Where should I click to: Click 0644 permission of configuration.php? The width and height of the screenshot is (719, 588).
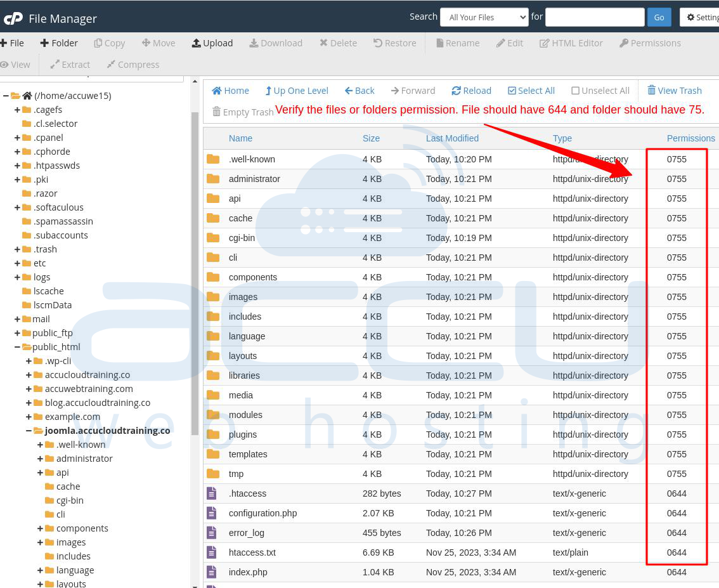click(677, 513)
